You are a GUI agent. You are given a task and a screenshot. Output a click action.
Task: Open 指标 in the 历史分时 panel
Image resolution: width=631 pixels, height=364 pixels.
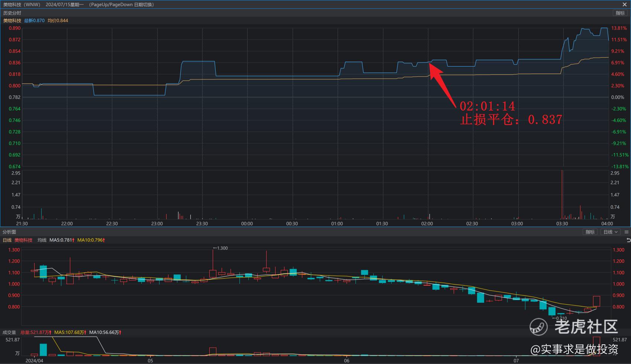point(620,13)
